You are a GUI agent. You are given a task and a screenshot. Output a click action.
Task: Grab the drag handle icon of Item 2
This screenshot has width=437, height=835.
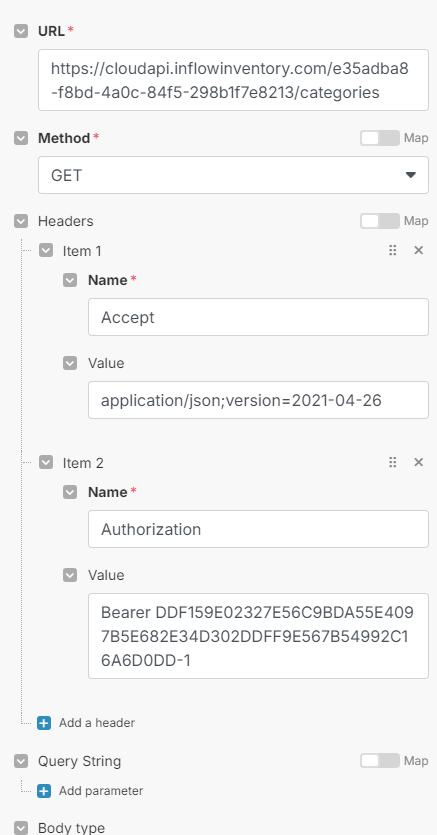click(392, 462)
